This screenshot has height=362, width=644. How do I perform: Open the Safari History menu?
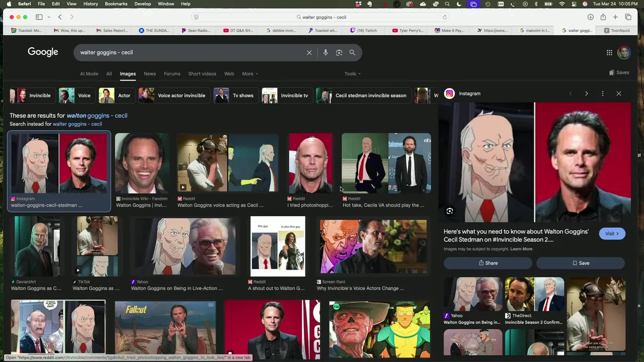pyautogui.click(x=91, y=4)
